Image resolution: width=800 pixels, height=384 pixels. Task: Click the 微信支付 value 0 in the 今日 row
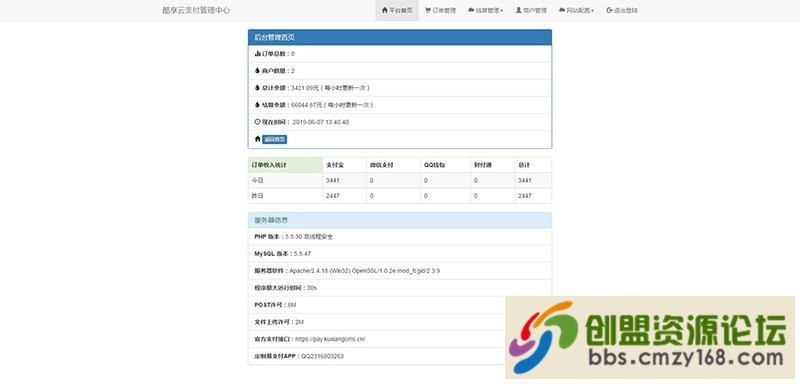click(x=371, y=181)
